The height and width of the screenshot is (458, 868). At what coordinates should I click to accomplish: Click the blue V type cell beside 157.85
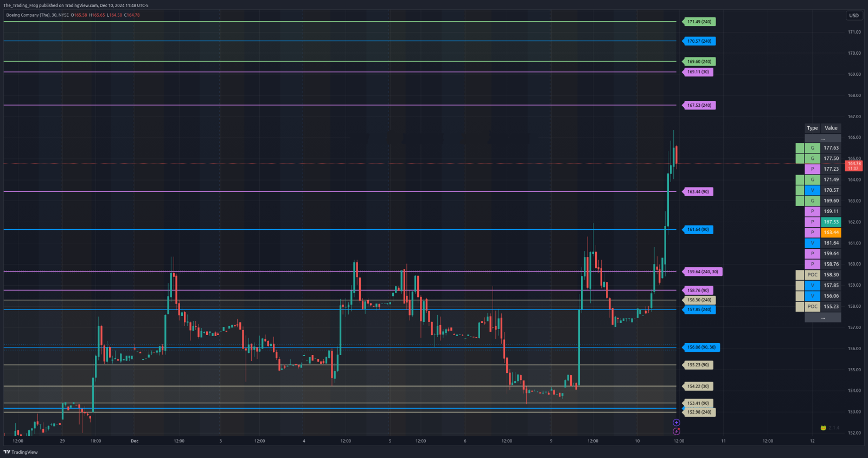(812, 286)
